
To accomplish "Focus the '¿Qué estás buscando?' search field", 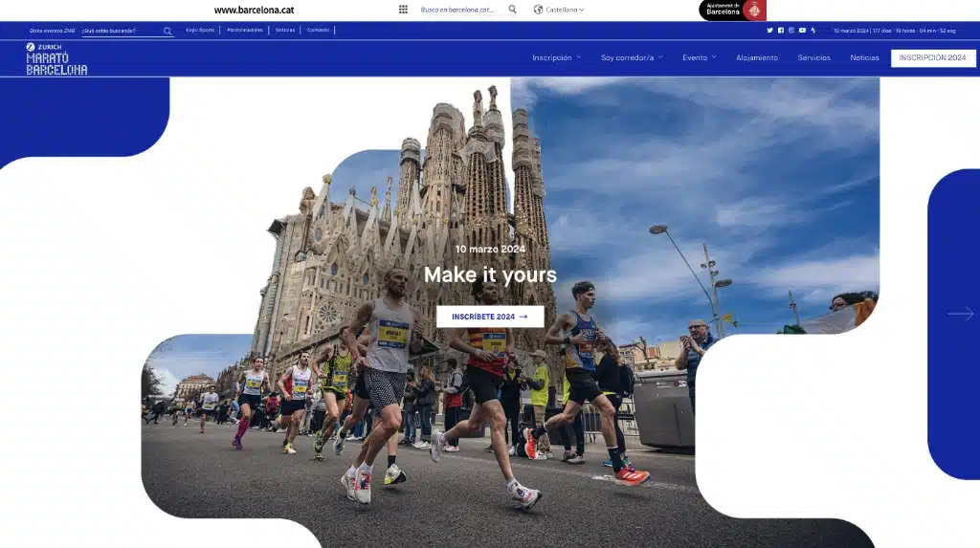I will [x=120, y=31].
